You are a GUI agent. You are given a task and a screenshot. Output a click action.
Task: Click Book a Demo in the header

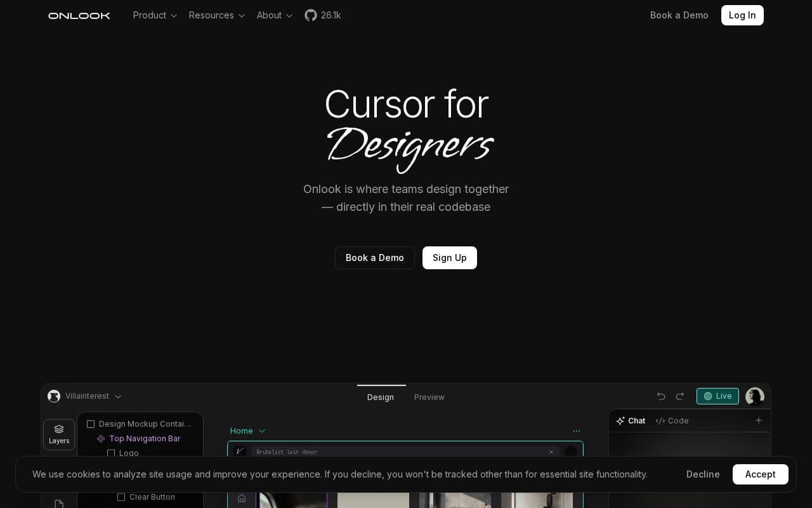coord(679,15)
